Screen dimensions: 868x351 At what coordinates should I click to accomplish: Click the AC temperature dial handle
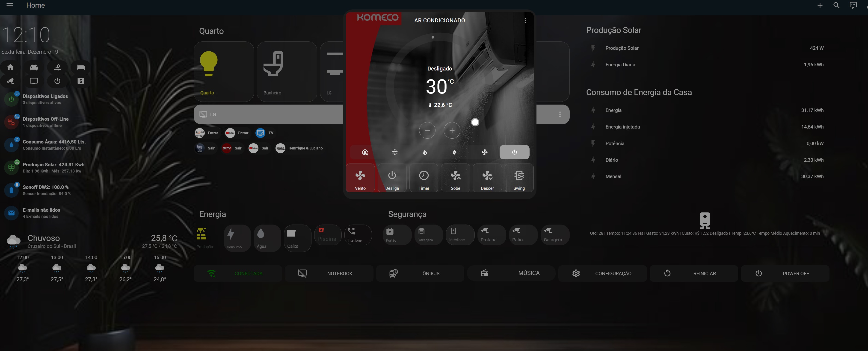click(475, 122)
